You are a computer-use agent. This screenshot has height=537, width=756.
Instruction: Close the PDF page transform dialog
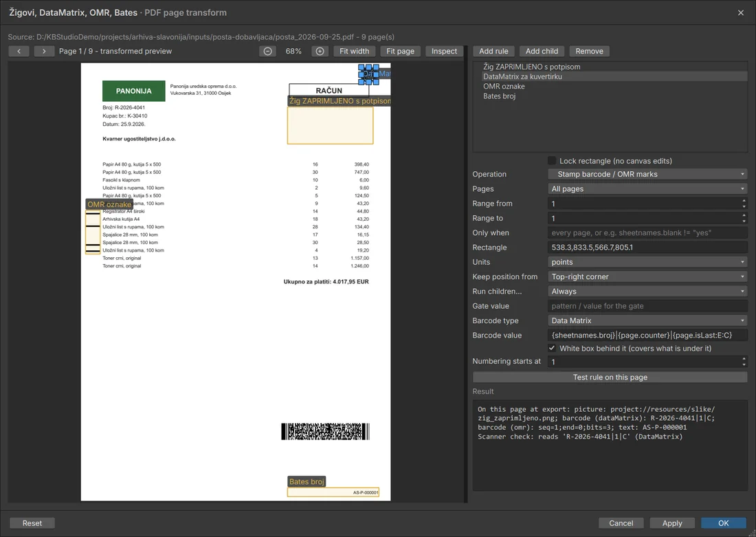(741, 12)
